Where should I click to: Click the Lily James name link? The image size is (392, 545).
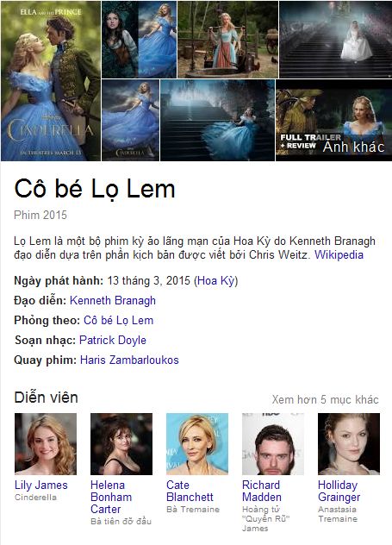(x=41, y=485)
